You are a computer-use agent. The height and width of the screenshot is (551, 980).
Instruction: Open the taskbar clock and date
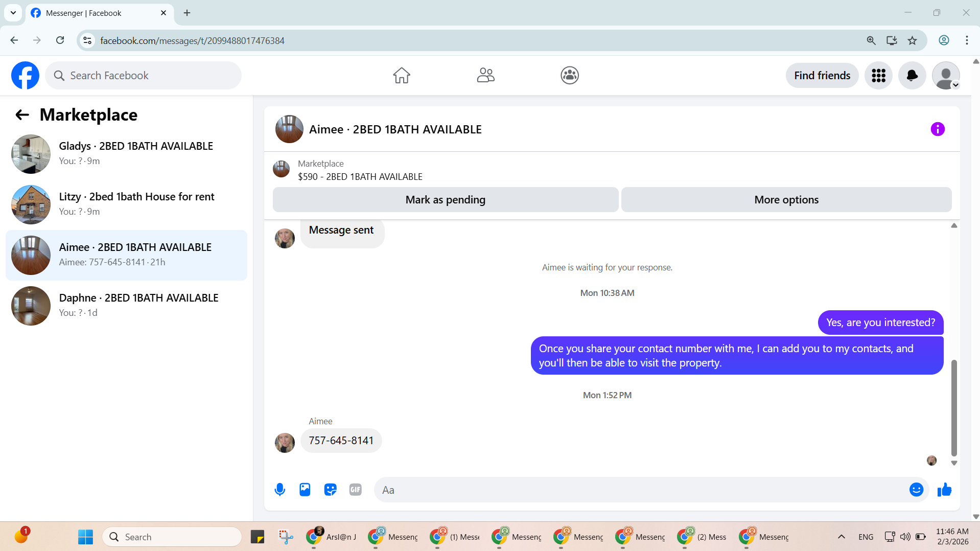coord(952,537)
